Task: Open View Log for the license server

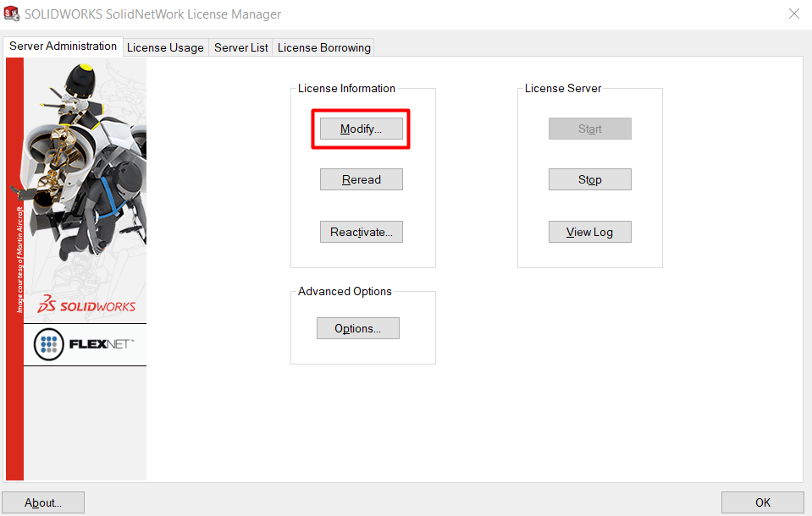Action: point(590,233)
